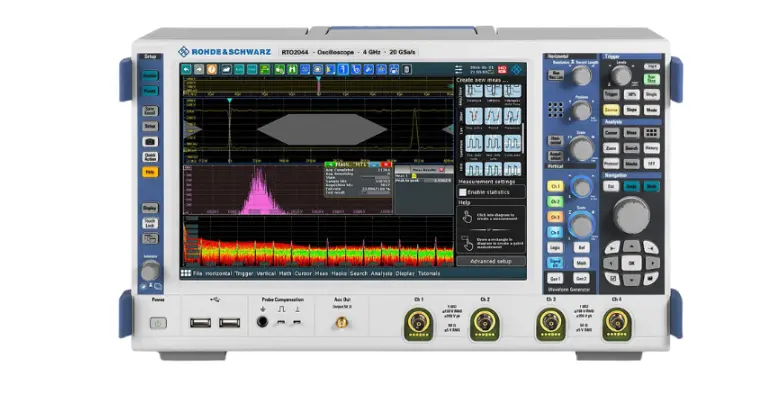Screen dimensions: 777x406
Task: Click the undo arrow icon in toolbar
Action: pos(187,69)
